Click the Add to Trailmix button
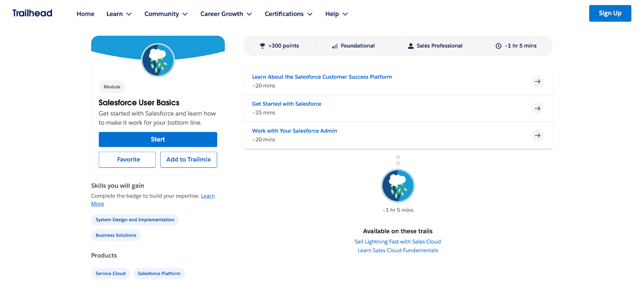 [x=188, y=160]
